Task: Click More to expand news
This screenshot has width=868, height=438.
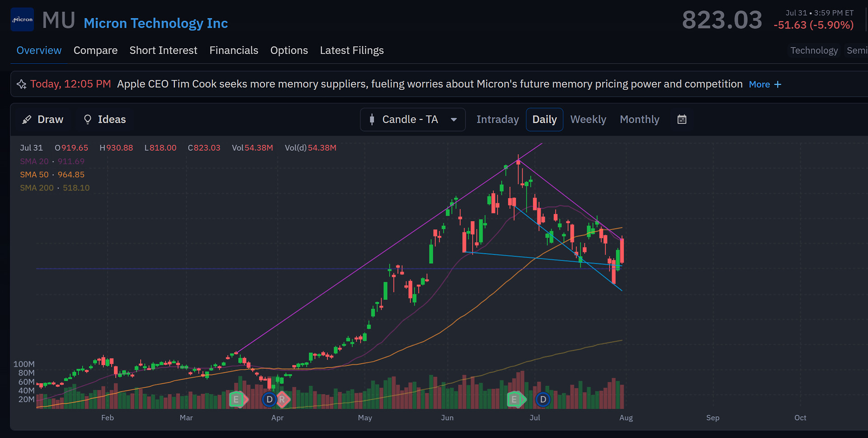Action: click(765, 85)
